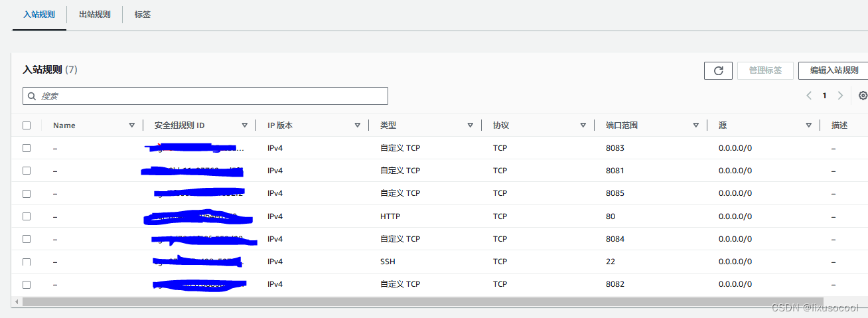Sort by 端口范围 column arrow
This screenshot has height=318, width=868.
(695, 125)
